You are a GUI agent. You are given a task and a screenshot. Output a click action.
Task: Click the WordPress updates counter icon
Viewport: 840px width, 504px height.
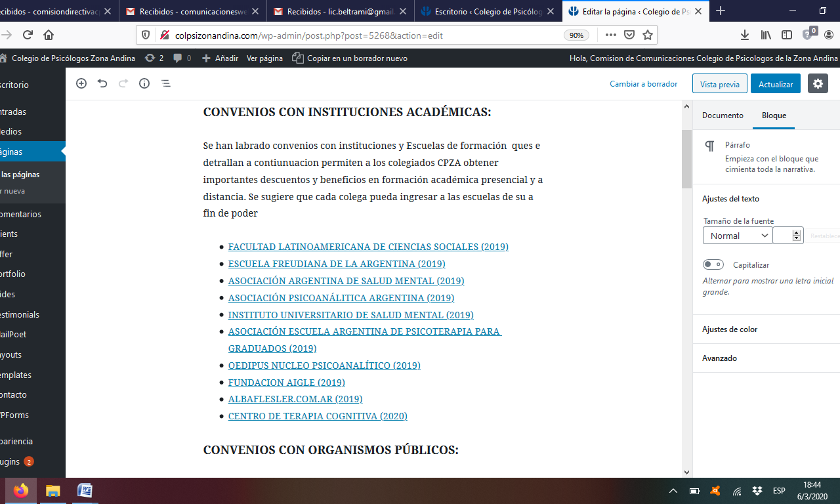click(154, 58)
